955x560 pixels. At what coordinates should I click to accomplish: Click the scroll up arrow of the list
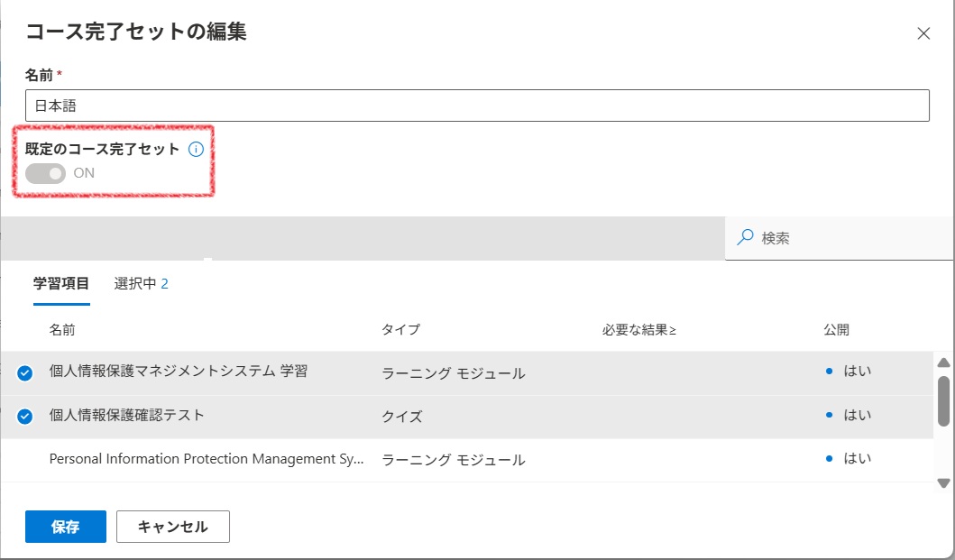tap(943, 363)
